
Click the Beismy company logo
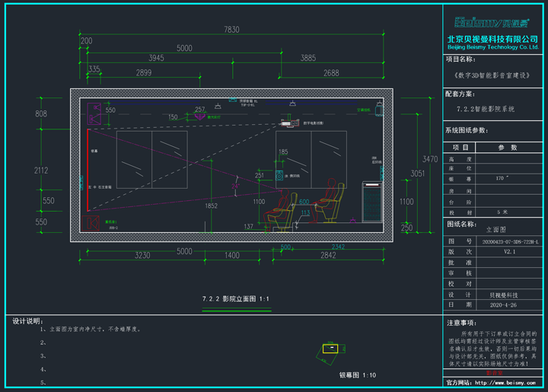click(x=492, y=23)
